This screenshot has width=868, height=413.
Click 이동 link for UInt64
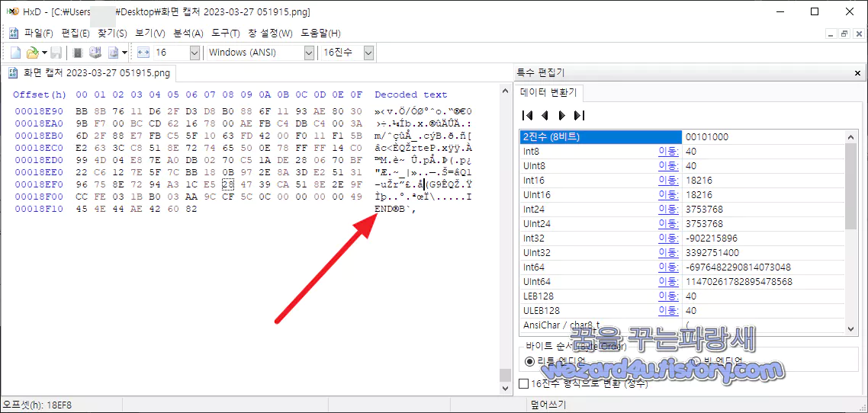pyautogui.click(x=669, y=281)
